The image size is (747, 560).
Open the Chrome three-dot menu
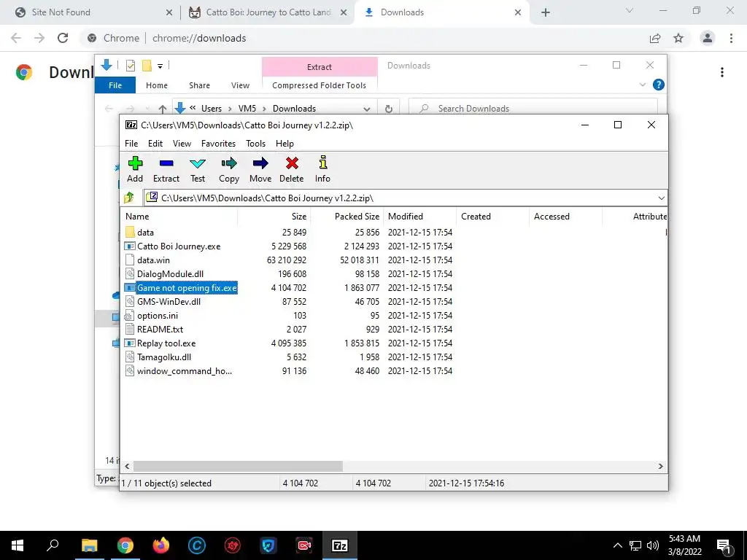731,38
